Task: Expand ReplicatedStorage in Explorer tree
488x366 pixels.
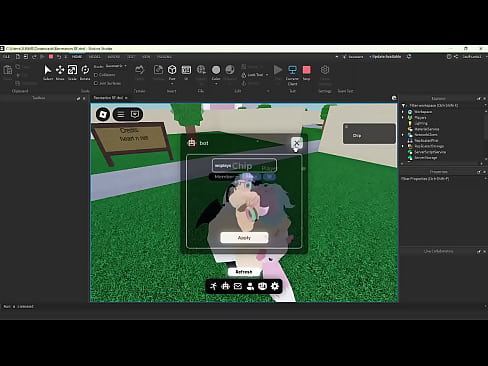Action: point(403,146)
